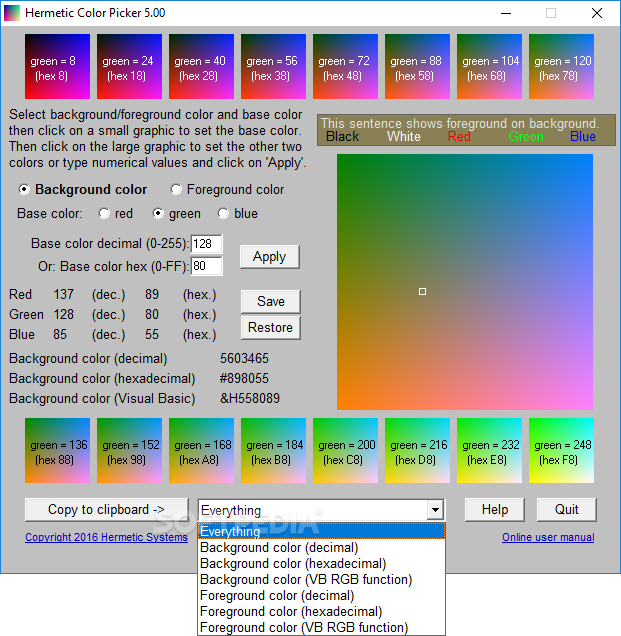Click the green = 72 (hex 48) graphic

tap(345, 67)
